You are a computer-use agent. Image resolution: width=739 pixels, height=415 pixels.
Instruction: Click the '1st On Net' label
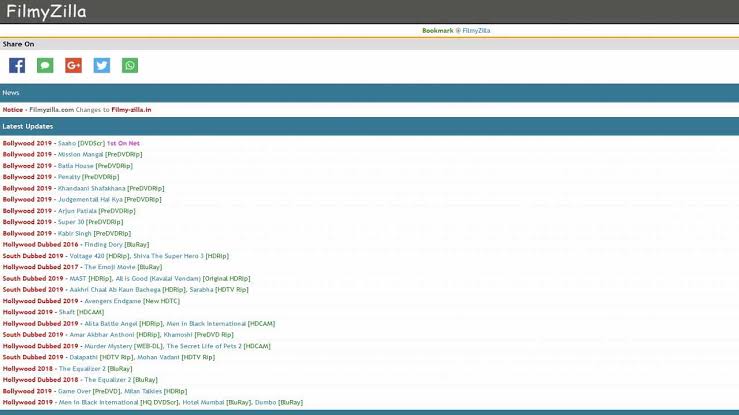123,143
